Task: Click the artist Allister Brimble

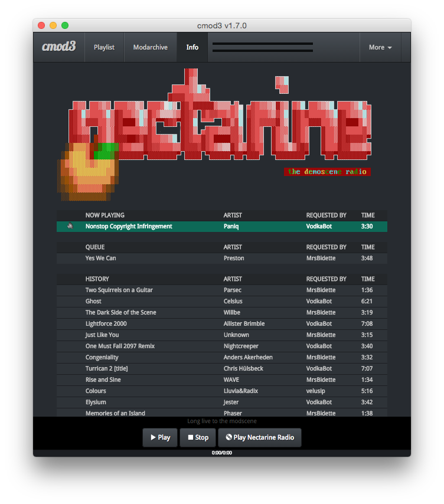Action: click(x=244, y=323)
